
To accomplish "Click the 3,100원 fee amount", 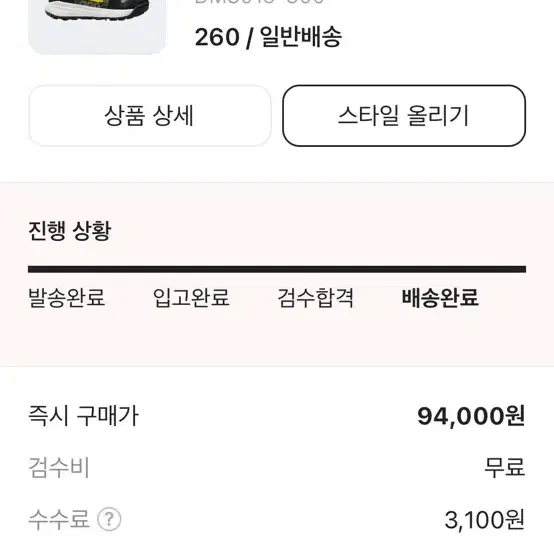I will (485, 520).
